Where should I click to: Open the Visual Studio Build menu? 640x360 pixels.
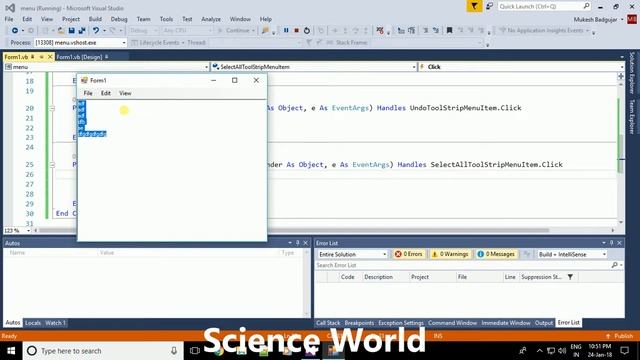click(95, 19)
